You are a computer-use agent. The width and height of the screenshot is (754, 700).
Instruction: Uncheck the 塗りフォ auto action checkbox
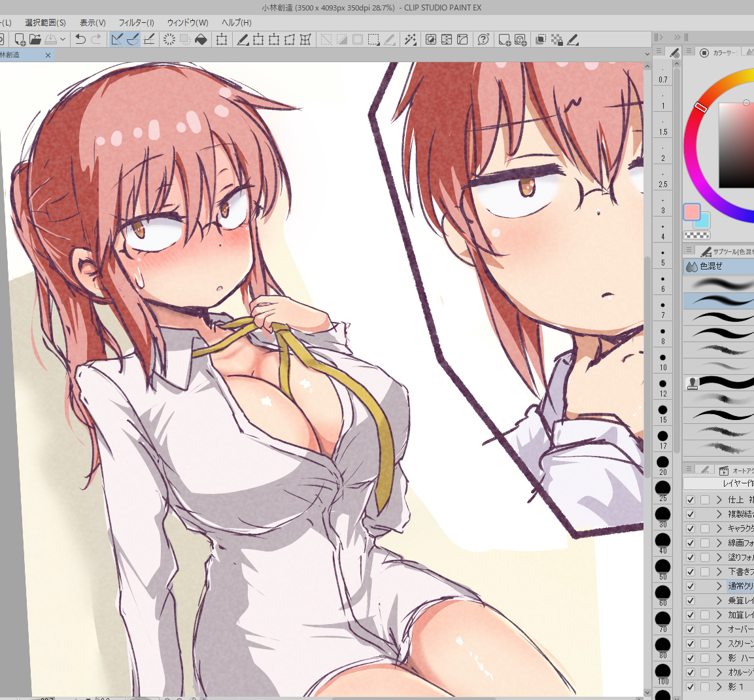(x=691, y=557)
